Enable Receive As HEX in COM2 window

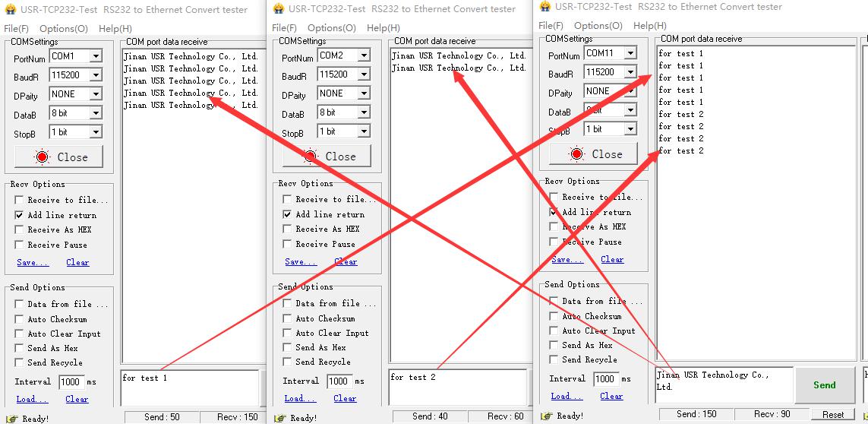287,229
